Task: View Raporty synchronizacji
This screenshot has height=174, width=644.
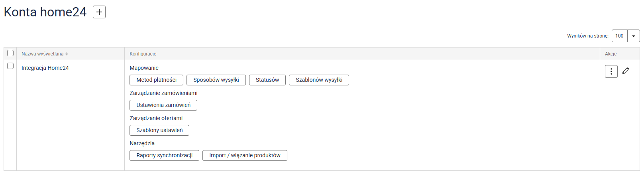Action: coord(164,155)
